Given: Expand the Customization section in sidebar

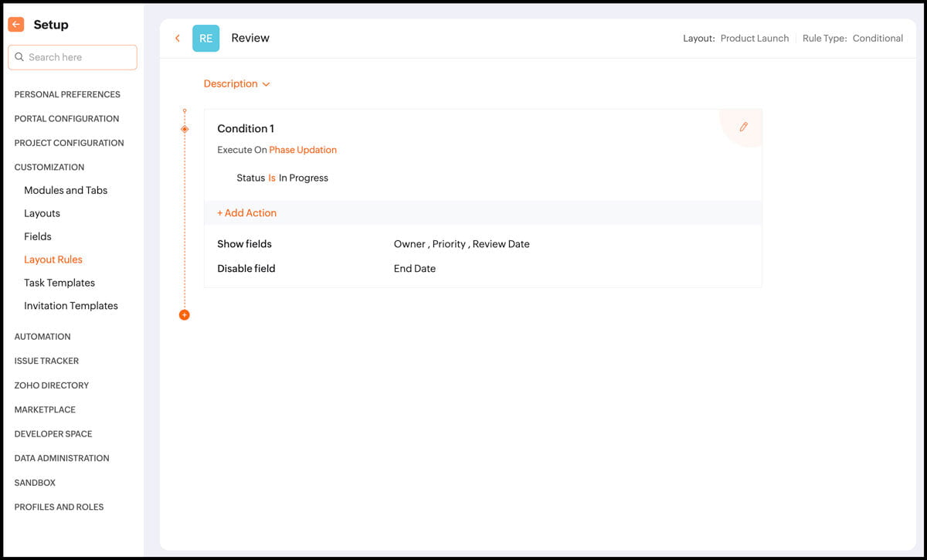Looking at the screenshot, I should coord(49,167).
